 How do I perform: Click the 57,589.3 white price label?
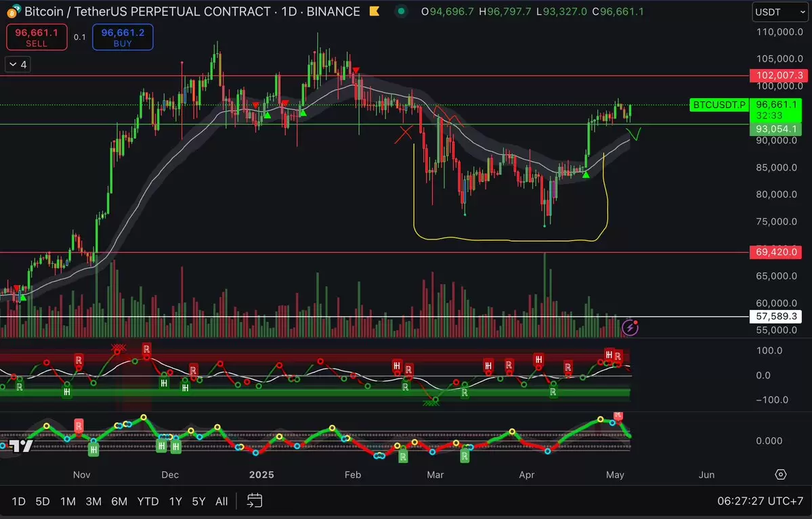pos(775,316)
